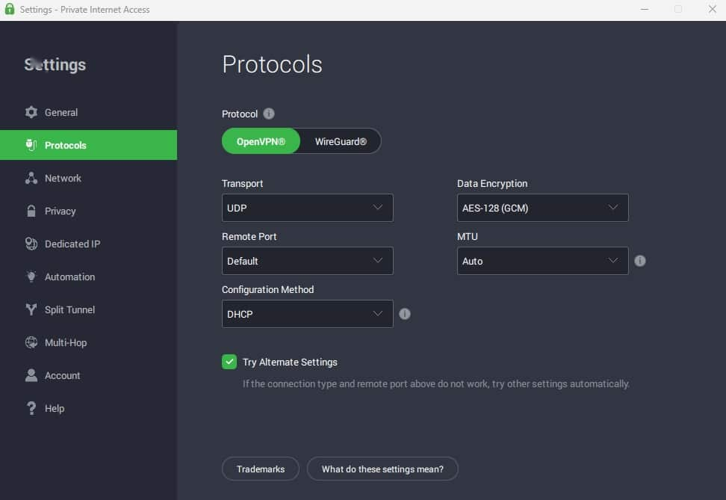The height and width of the screenshot is (500, 726).
Task: Click the General gear icon in sidebar
Action: 31,113
